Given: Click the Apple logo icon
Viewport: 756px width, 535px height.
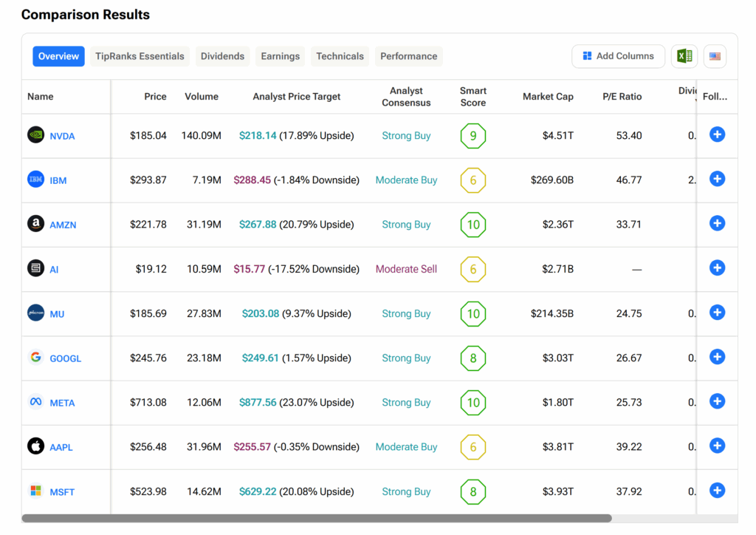Looking at the screenshot, I should pyautogui.click(x=35, y=446).
